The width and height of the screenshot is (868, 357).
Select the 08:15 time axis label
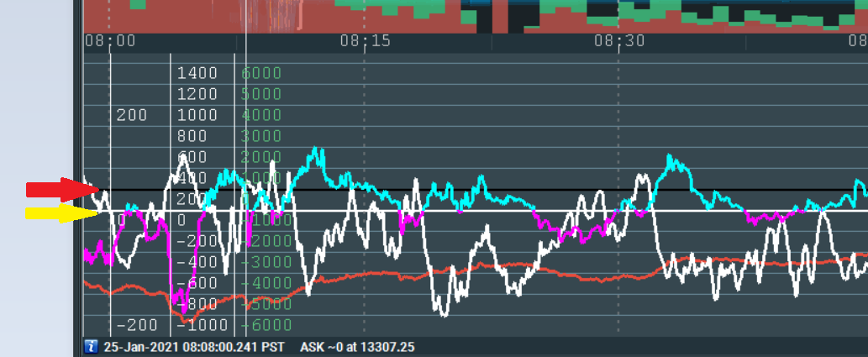(x=365, y=41)
